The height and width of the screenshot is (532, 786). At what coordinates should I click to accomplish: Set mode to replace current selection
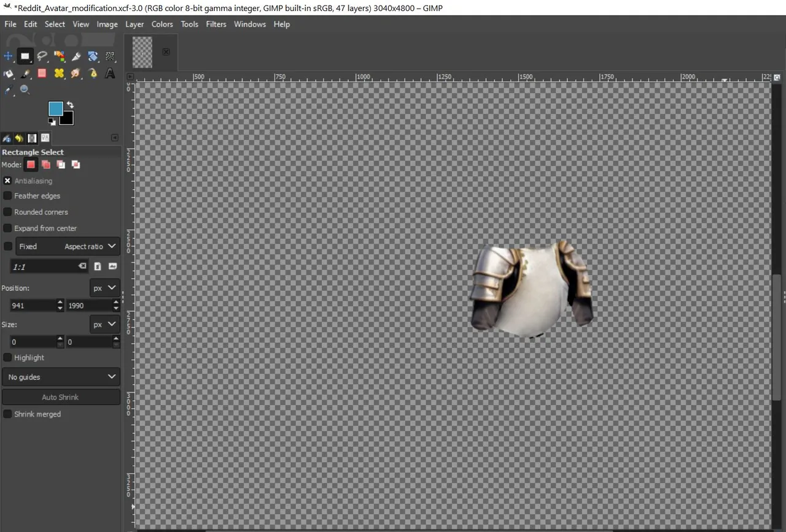(x=31, y=164)
